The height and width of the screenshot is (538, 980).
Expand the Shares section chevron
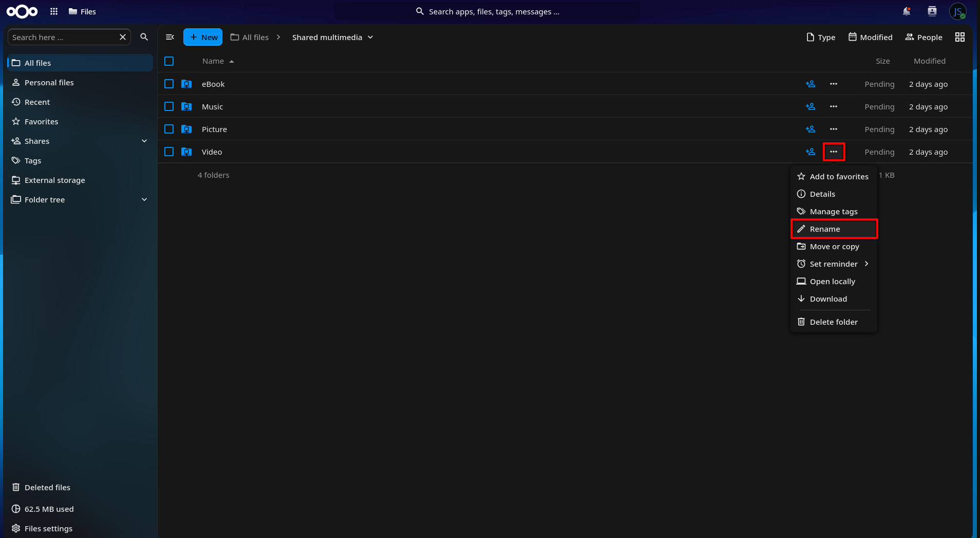tap(144, 141)
